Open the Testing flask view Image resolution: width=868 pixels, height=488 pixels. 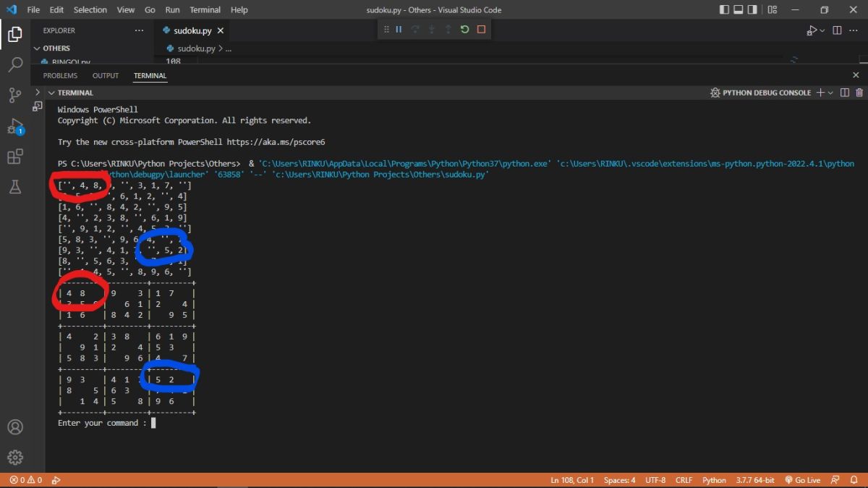[14, 188]
